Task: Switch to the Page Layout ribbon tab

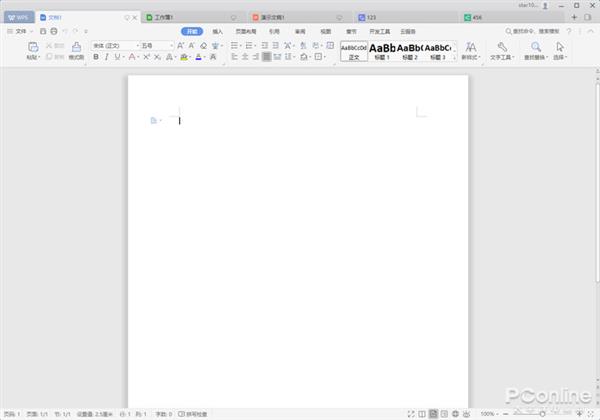Action: point(246,31)
